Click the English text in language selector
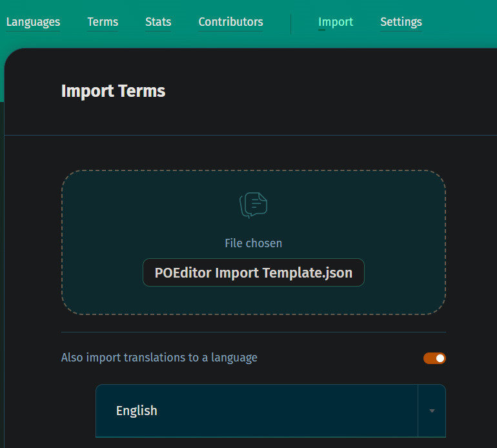Viewport: 497px width, 448px height. [137, 411]
